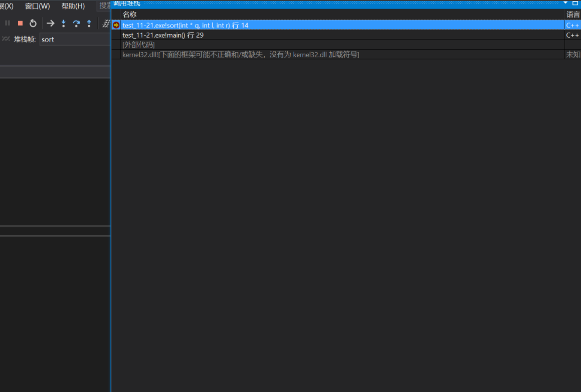Open the call stack window options dropdown
The width and height of the screenshot is (581, 392).
[565, 3]
